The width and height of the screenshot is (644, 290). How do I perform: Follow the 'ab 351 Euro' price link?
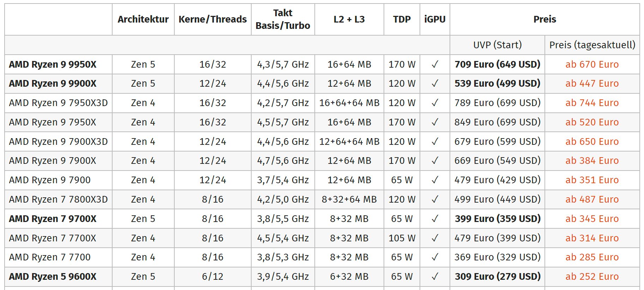coord(592,180)
